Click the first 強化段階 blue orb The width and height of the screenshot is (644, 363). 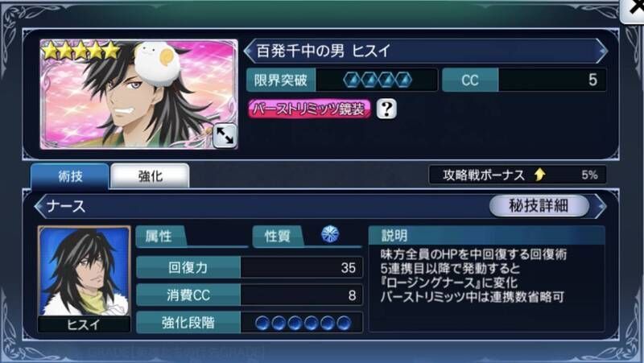coord(262,324)
